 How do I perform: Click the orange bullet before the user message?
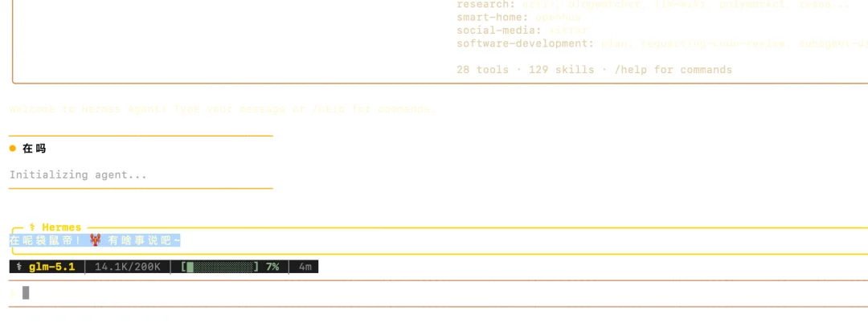pyautogui.click(x=13, y=149)
